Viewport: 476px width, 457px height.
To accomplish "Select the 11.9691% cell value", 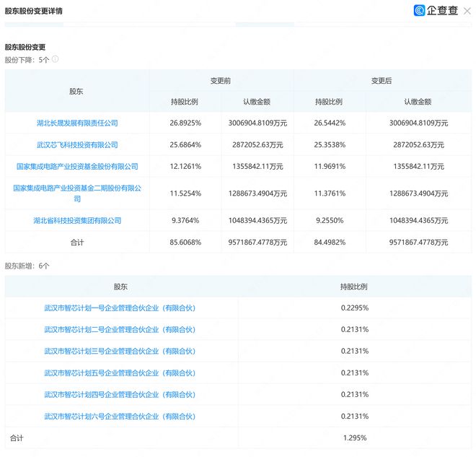I will [330, 167].
